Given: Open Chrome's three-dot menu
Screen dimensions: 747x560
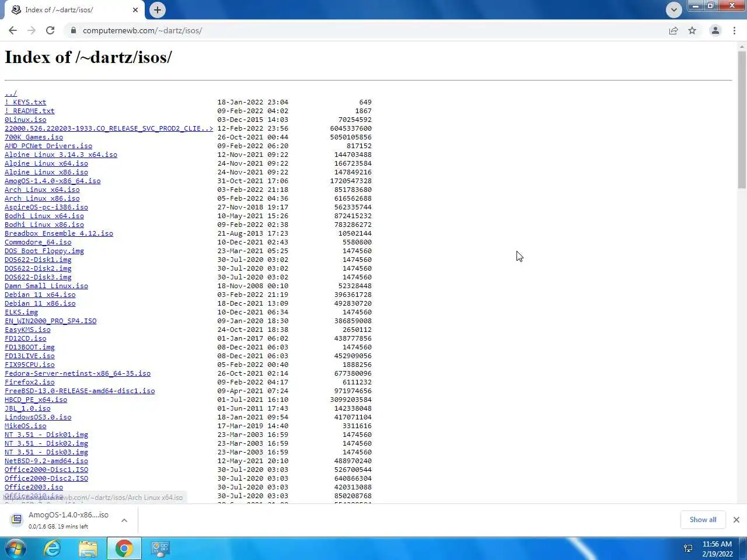Looking at the screenshot, I should [x=734, y=30].
